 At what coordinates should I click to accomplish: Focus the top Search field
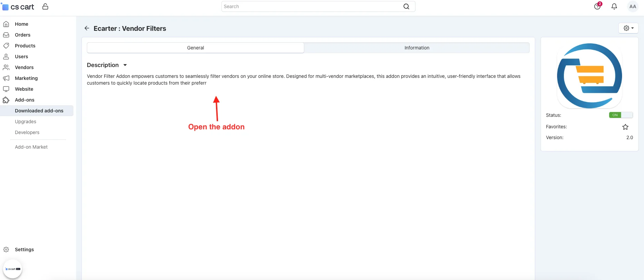(x=318, y=6)
